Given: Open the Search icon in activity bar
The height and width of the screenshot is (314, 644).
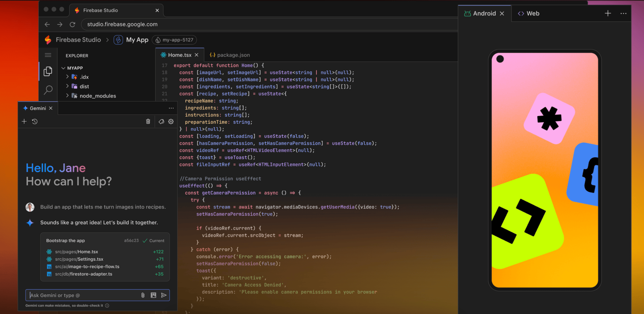Looking at the screenshot, I should click(x=48, y=90).
